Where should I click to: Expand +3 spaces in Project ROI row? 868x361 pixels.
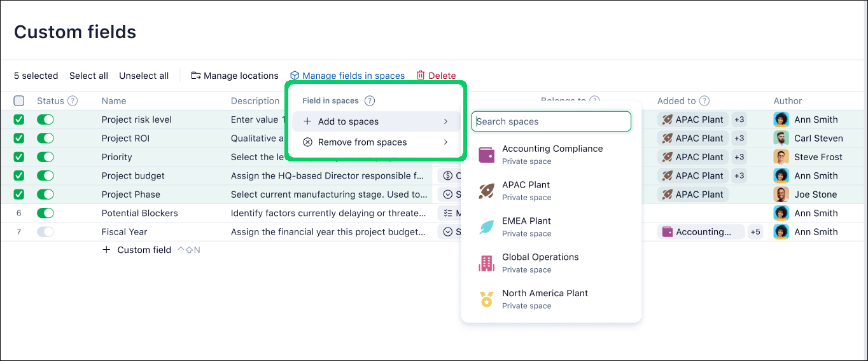739,138
